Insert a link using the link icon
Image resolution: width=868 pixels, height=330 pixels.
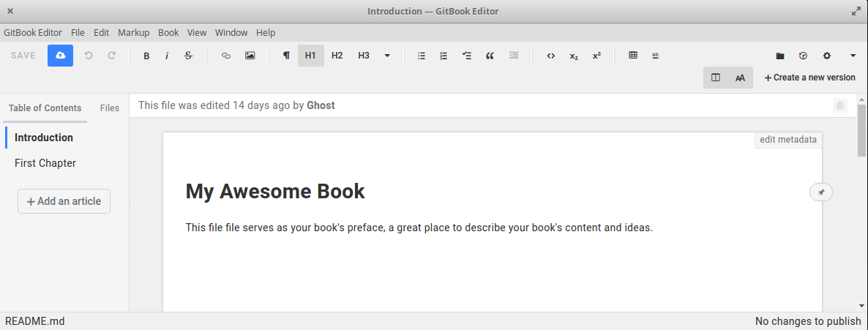point(226,56)
